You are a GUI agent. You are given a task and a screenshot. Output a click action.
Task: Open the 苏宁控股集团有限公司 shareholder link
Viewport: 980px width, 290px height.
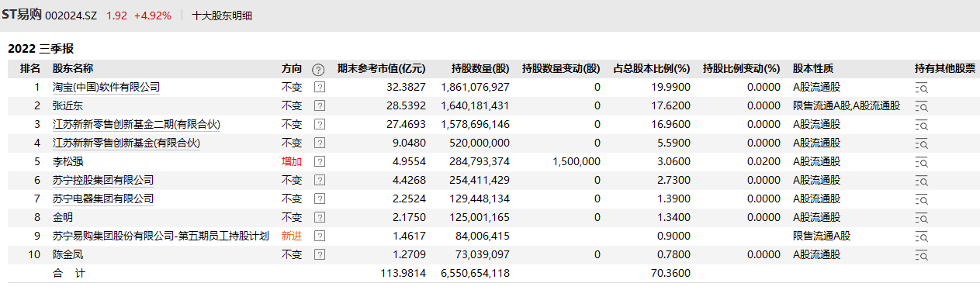coord(103,180)
